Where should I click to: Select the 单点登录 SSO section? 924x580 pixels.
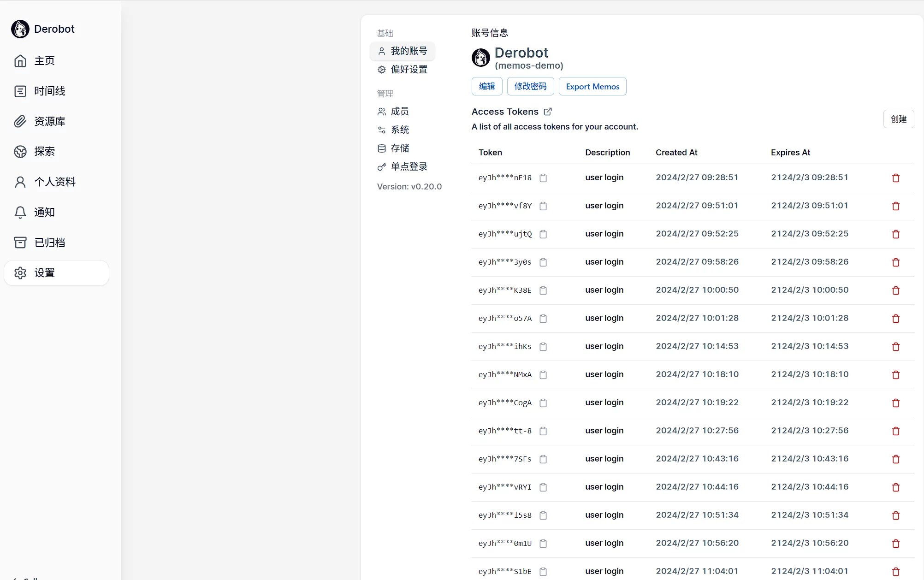409,166
